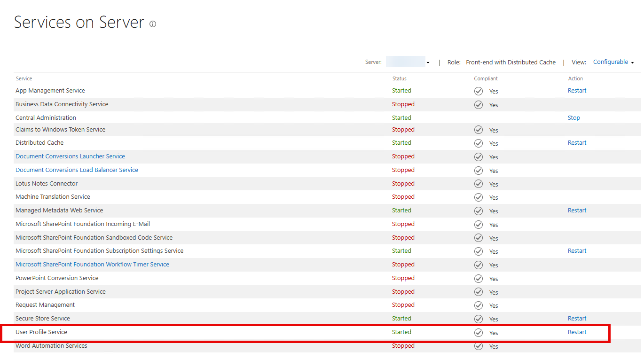Open the Configurable view dropdown
This screenshot has width=644, height=359.
click(x=613, y=62)
